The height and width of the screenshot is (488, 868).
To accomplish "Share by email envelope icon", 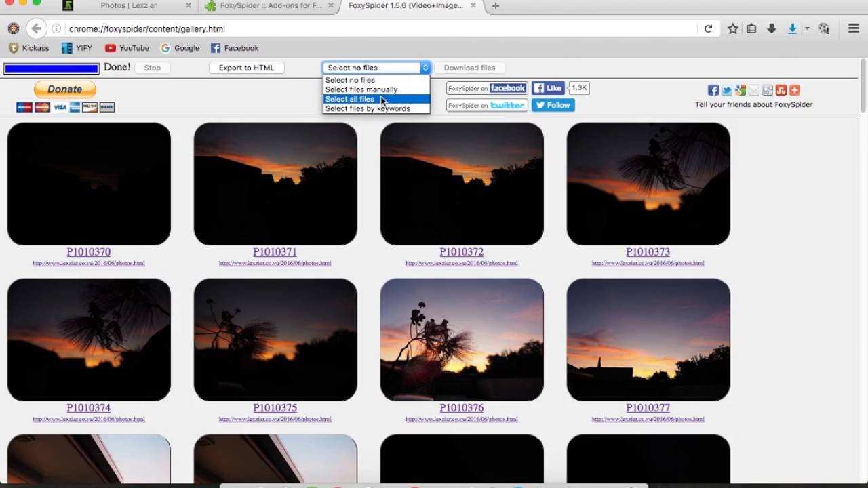I will (x=754, y=90).
